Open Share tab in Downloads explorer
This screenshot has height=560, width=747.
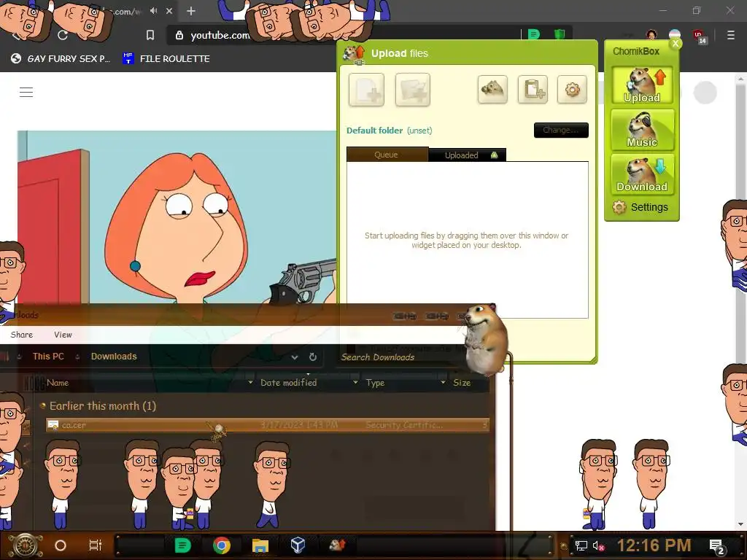[x=22, y=335]
